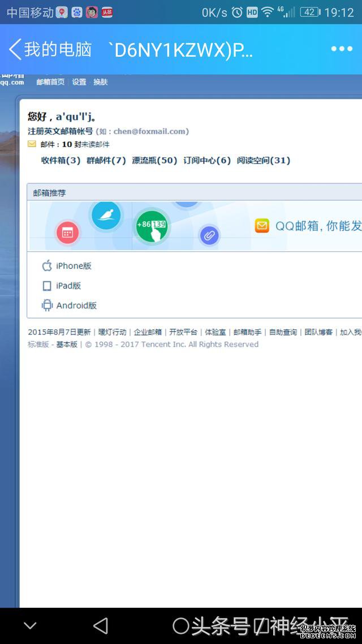Screen dimensions: 362x644
Task: Switch to 基本版 basic version
Action: [x=67, y=344]
